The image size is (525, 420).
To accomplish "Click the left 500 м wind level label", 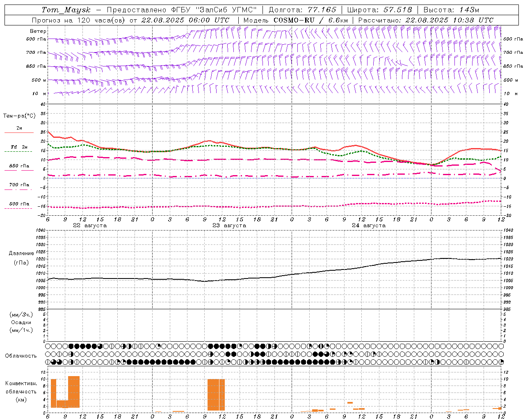I will 39,80.
